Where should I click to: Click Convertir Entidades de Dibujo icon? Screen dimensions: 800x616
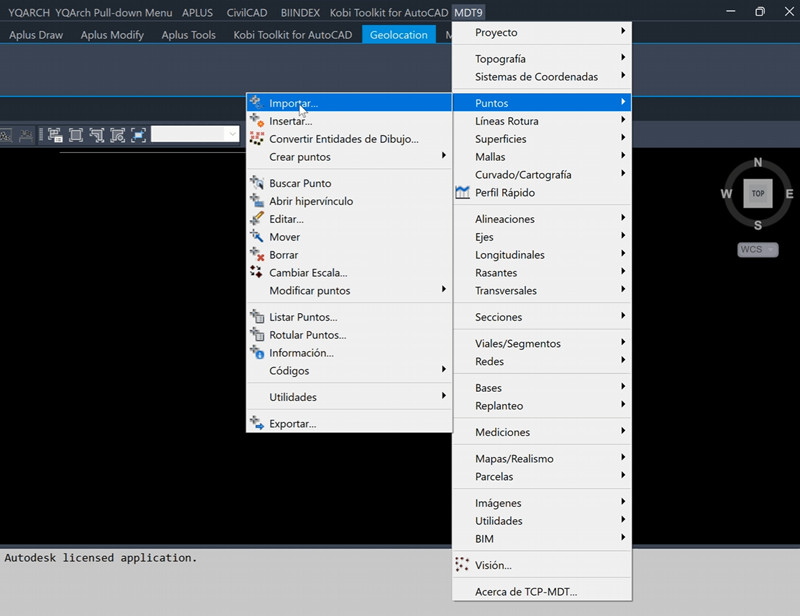257,139
